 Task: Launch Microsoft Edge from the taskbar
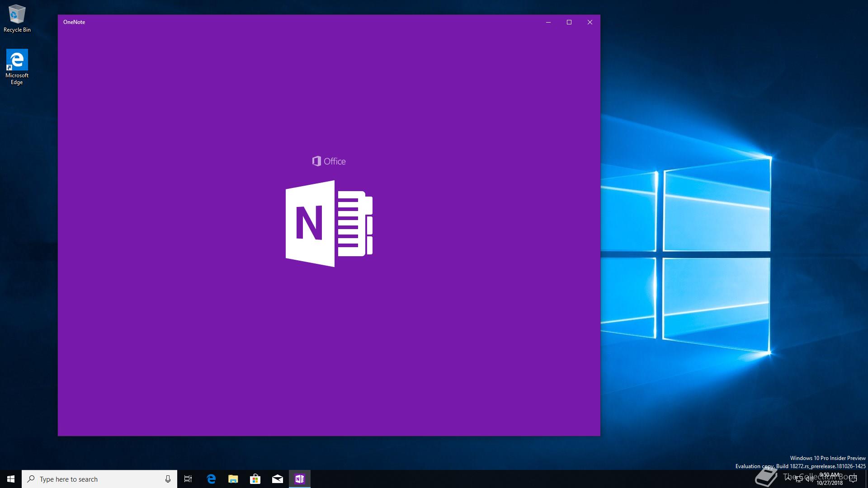click(211, 479)
